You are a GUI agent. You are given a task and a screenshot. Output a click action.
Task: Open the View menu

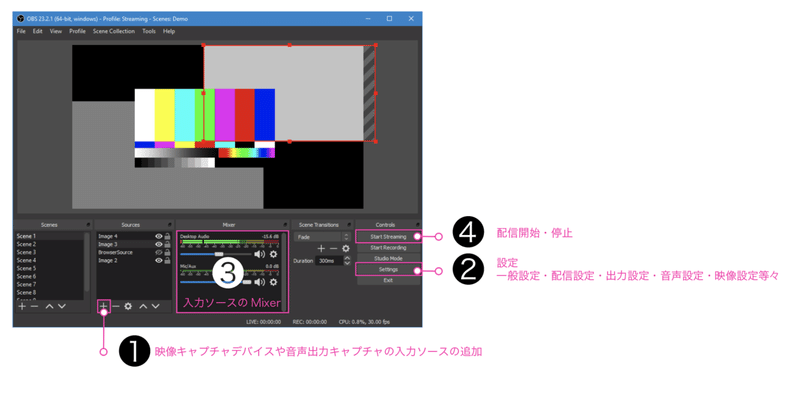pos(56,31)
